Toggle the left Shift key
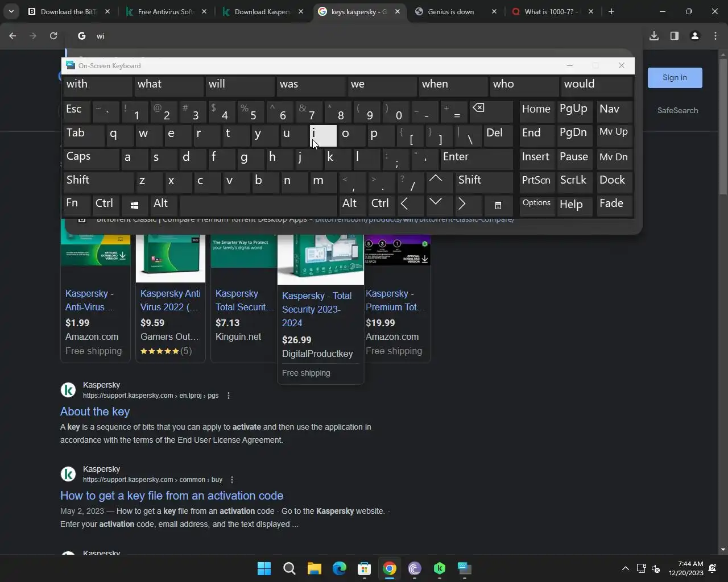Screen dimensions: 728x582 click(98, 182)
